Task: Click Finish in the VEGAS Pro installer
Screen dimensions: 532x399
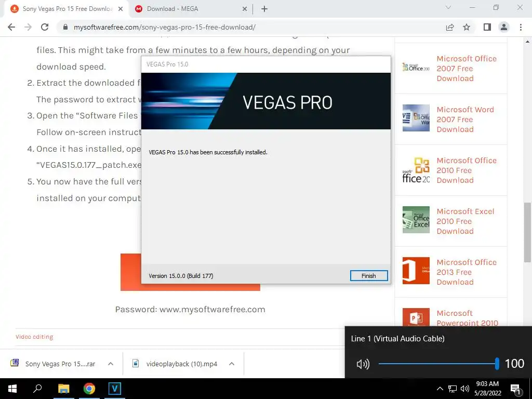Action: pos(369,276)
